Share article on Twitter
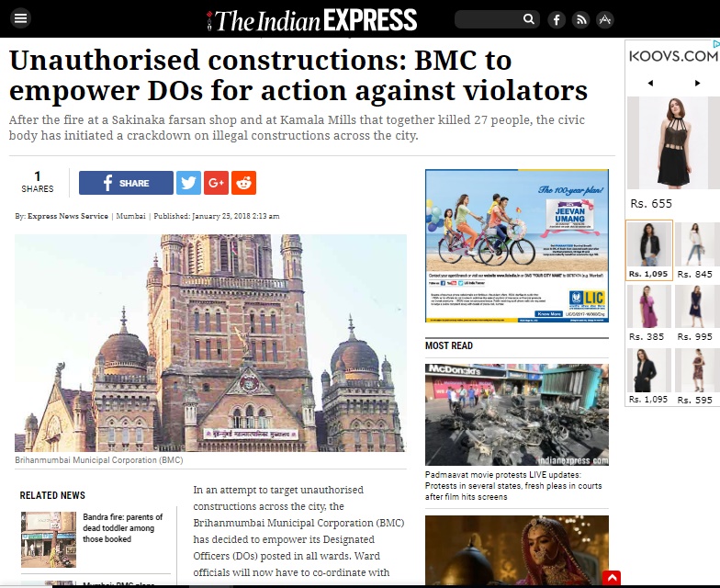Viewport: 720px width, 588px height. pos(189,183)
